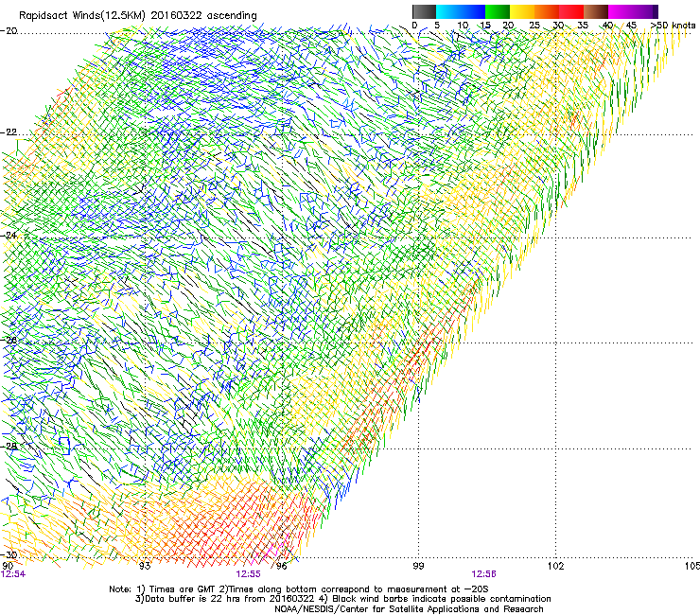Click the -28 latitude axis label
Screen dimensions: 700x615
pos(9,446)
